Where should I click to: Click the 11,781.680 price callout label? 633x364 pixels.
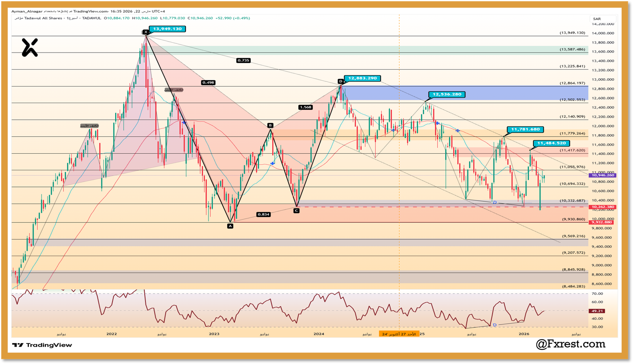pos(525,129)
